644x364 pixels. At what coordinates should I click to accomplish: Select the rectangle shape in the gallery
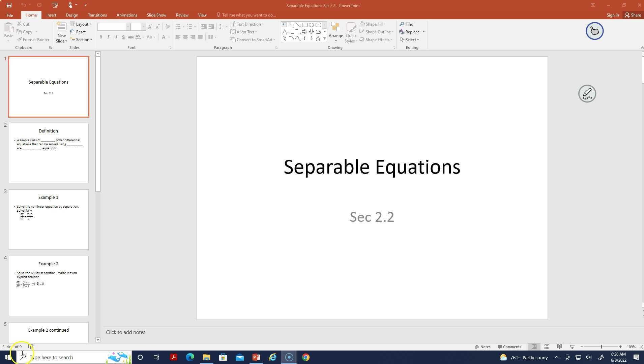click(x=304, y=25)
